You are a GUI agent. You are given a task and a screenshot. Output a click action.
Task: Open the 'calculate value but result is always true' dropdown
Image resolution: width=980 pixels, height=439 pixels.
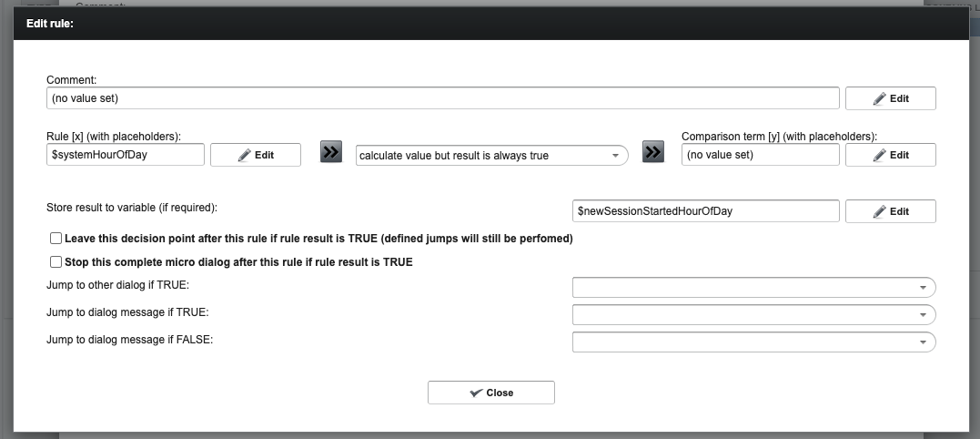(491, 156)
